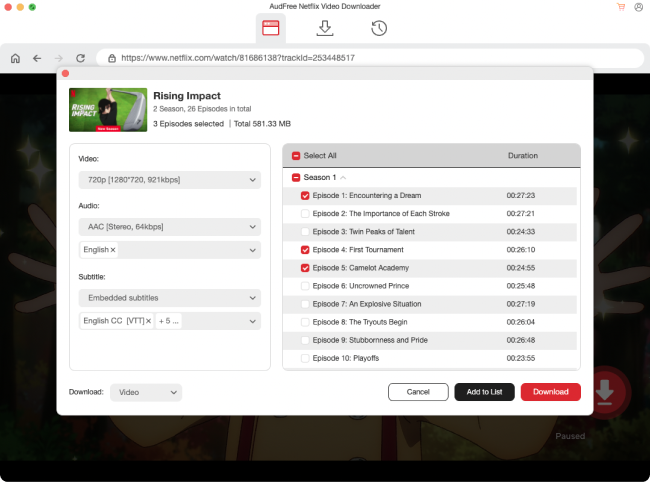Click the Episode 4: First Tournament title

coord(358,250)
